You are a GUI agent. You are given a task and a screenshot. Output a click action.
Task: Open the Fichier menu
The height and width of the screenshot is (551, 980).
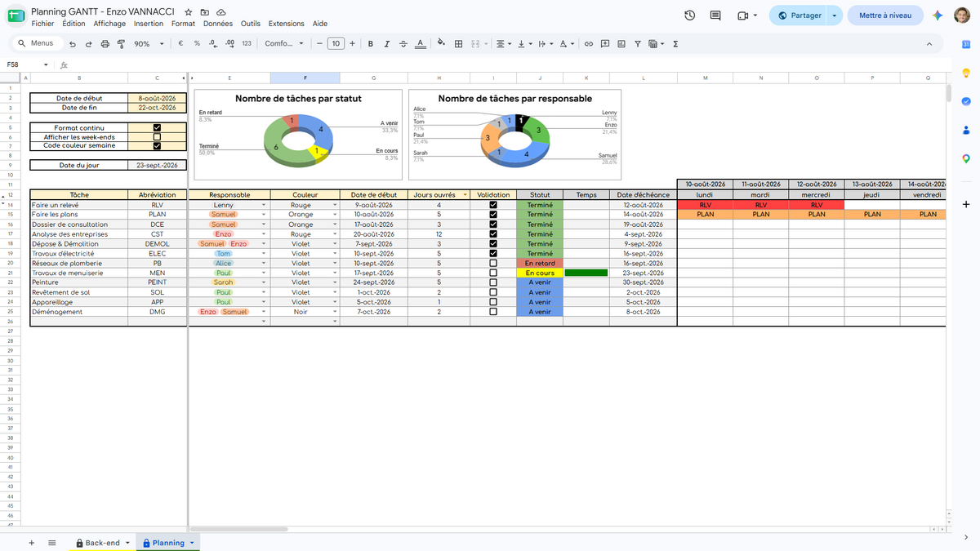tap(42, 24)
